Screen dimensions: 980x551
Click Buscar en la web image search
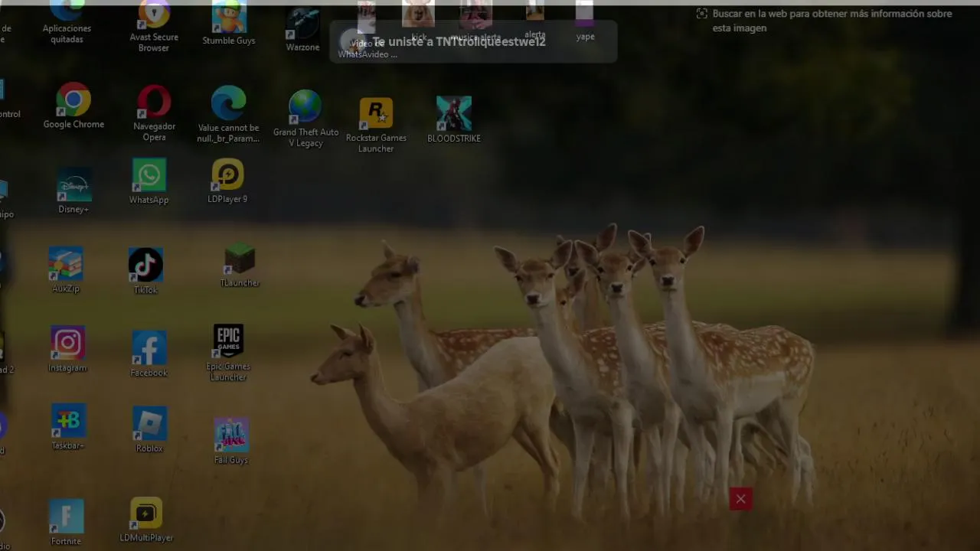824,21
